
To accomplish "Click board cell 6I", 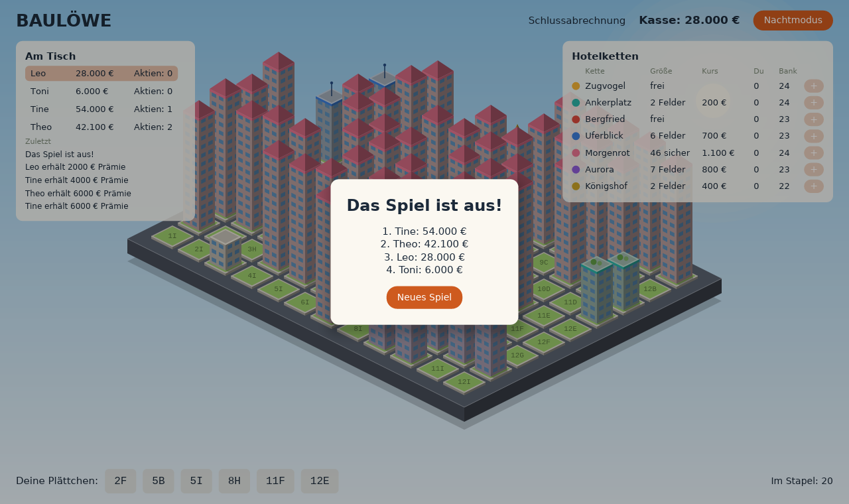I will [305, 302].
